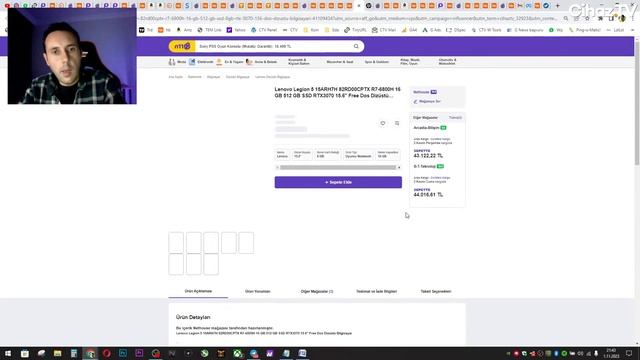
Task: Open Premiere Pro from the taskbar
Action: 139,353
